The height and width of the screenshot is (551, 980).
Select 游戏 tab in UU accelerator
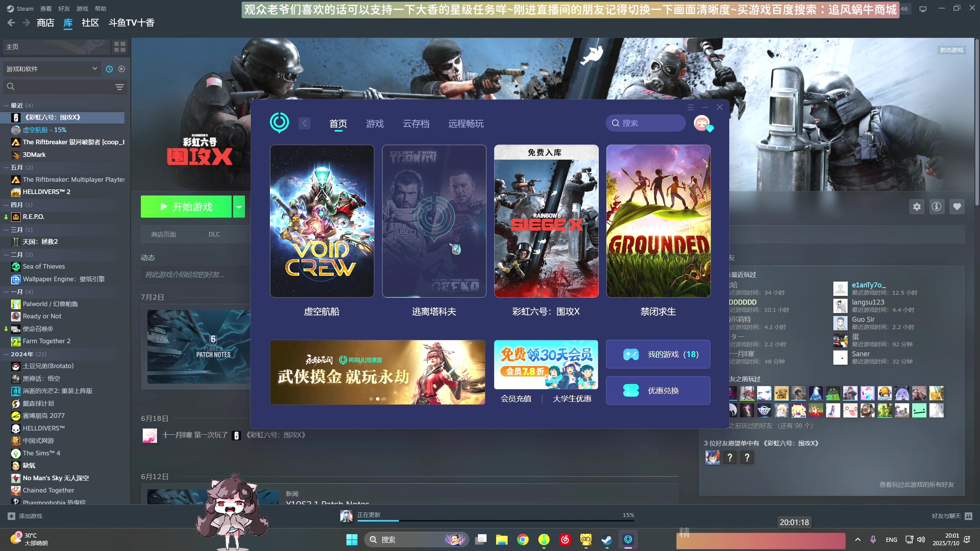tap(375, 124)
